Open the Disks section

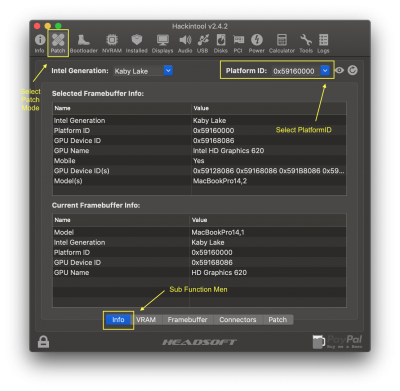(221, 43)
